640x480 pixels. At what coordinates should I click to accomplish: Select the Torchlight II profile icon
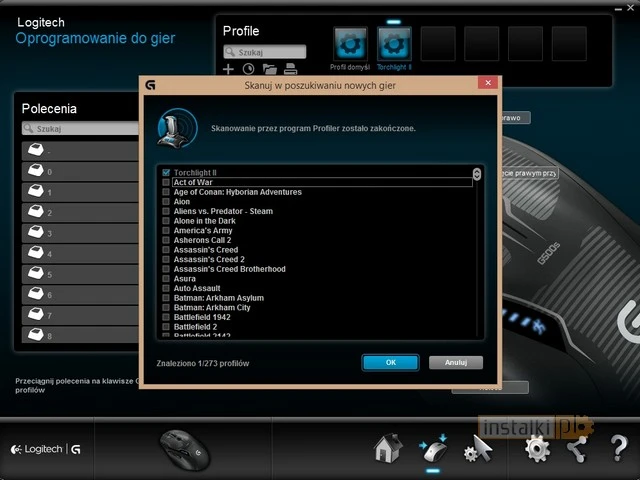click(x=394, y=44)
